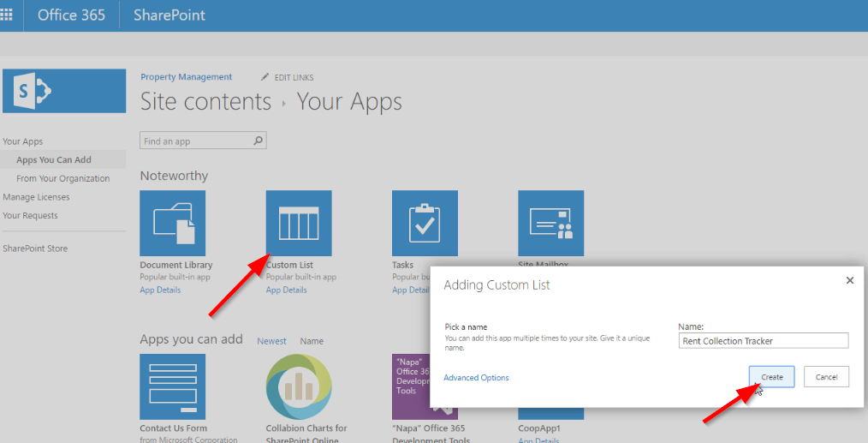Sort apps by Name
The image size is (868, 443).
click(x=312, y=341)
